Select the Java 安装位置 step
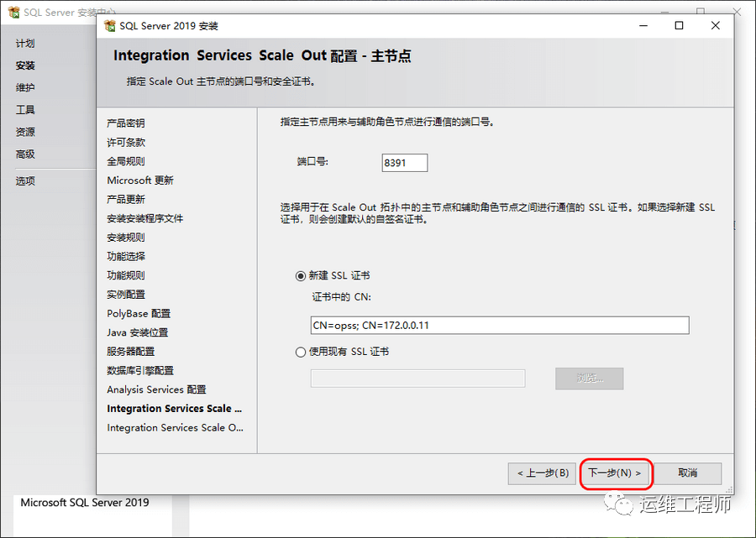Screen dimensions: 756x538 [x=138, y=333]
